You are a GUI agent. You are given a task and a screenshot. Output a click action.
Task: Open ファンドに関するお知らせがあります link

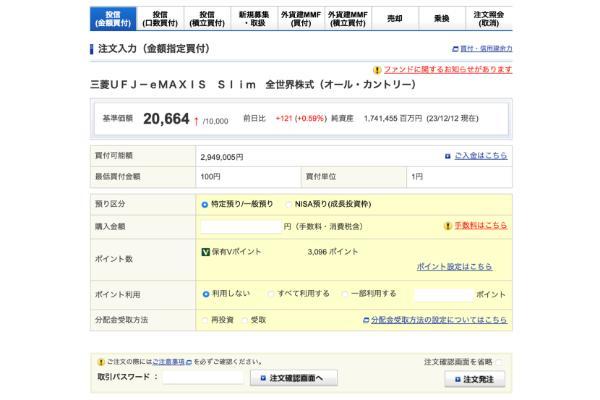pyautogui.click(x=448, y=70)
